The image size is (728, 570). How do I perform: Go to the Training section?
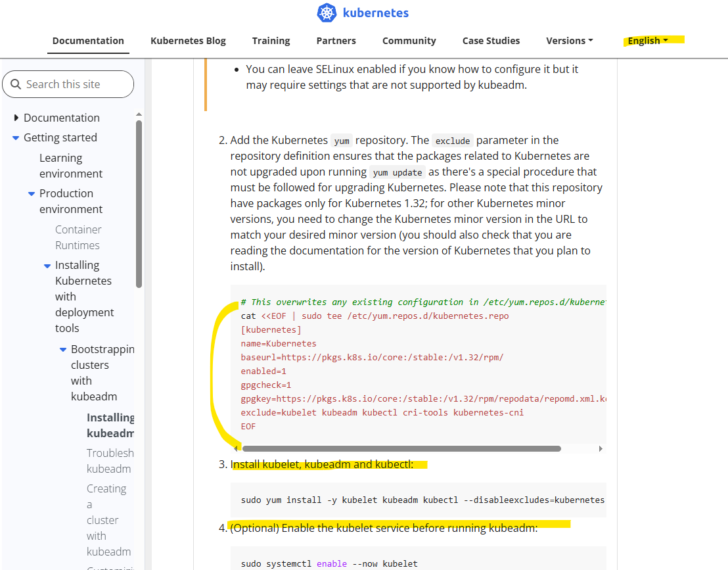coord(271,40)
